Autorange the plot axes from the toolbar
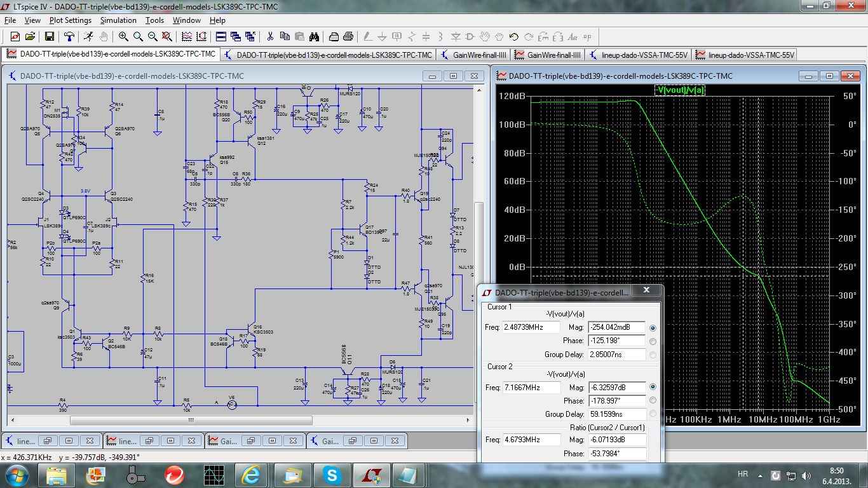This screenshot has height=488, width=868. 201,36
